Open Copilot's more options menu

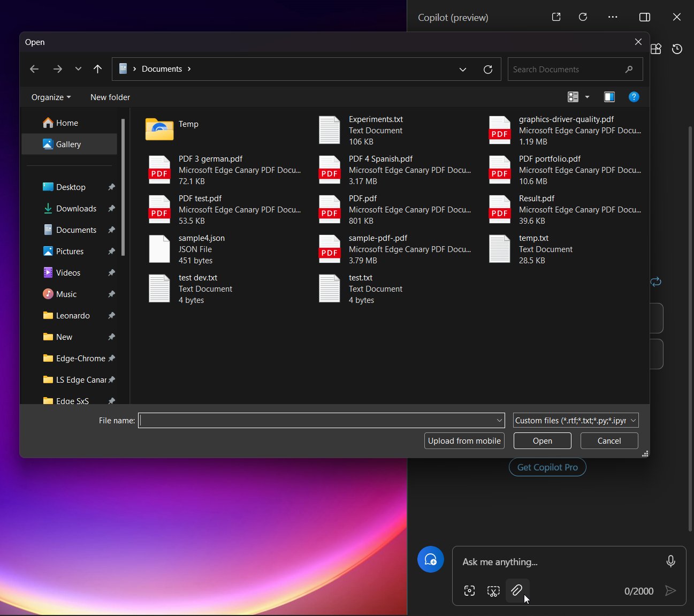612,17
